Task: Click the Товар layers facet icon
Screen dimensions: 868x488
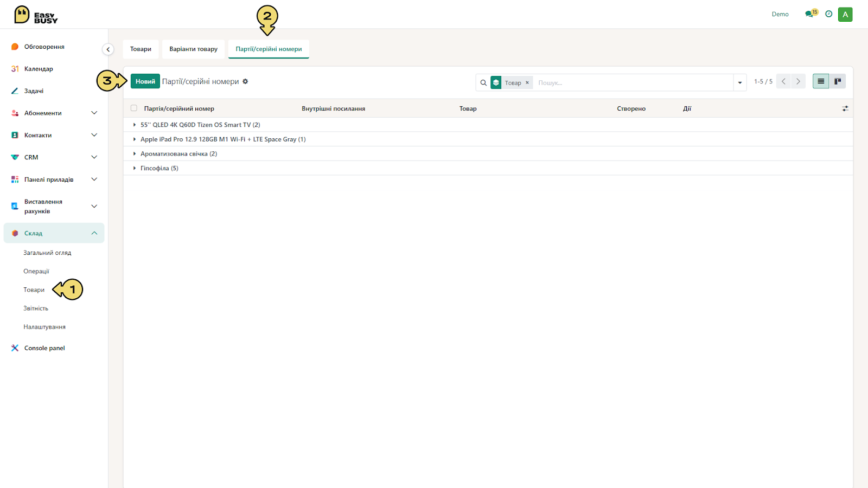Action: tap(496, 82)
